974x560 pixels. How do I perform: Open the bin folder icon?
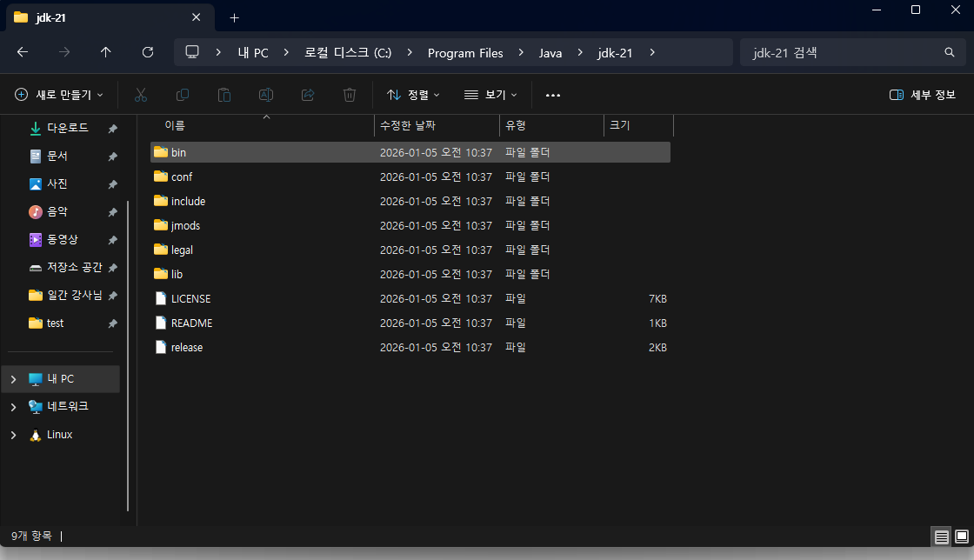click(161, 152)
